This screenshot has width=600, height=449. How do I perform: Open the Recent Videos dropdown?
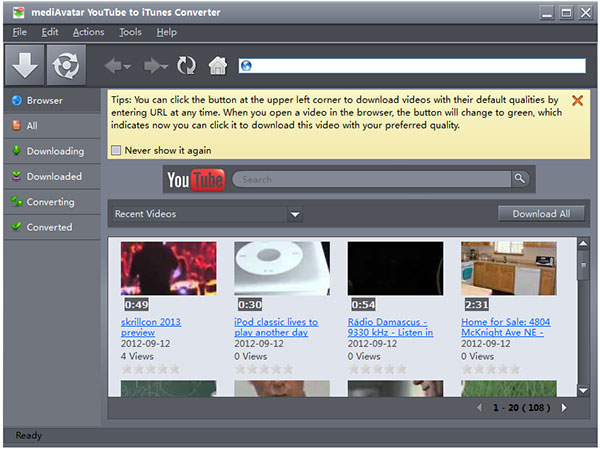[x=295, y=214]
